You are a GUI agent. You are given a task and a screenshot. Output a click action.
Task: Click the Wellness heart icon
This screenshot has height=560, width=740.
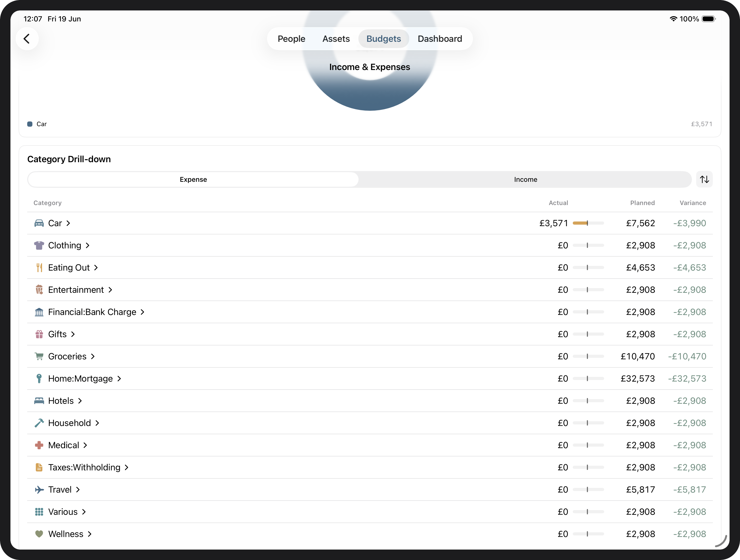(39, 534)
